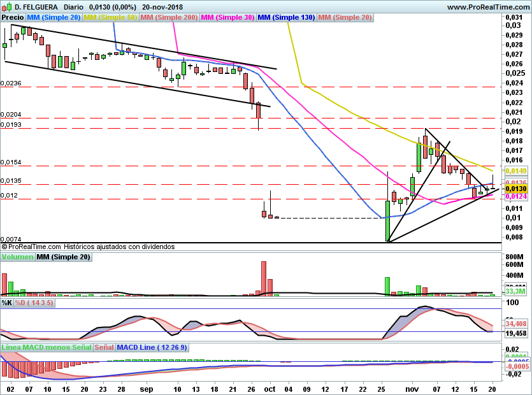Select the Precio indicator label
Image resolution: width=532 pixels, height=395 pixels.
point(12,17)
